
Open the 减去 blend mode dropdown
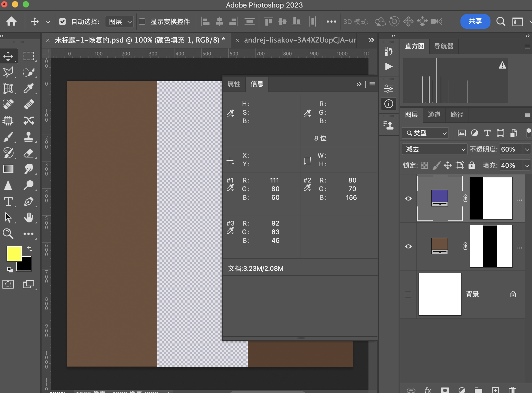pos(435,149)
